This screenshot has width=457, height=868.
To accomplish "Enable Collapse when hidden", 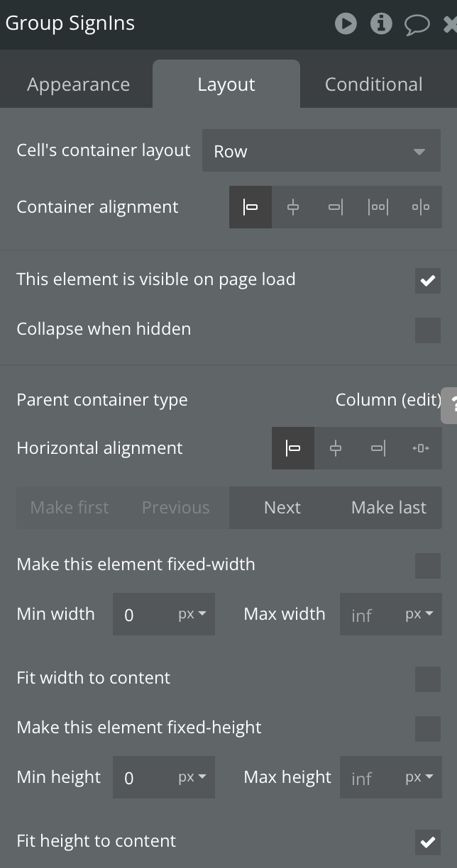I will [x=427, y=330].
